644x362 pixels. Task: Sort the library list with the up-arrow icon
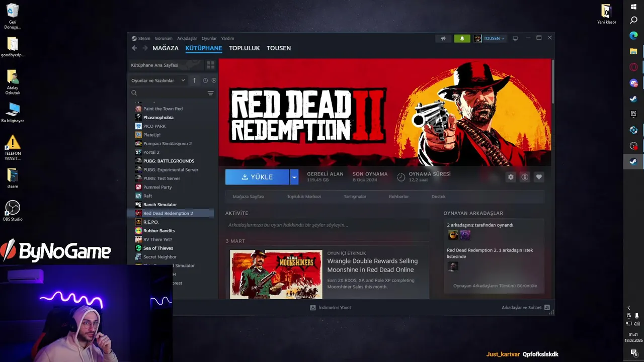coord(195,80)
